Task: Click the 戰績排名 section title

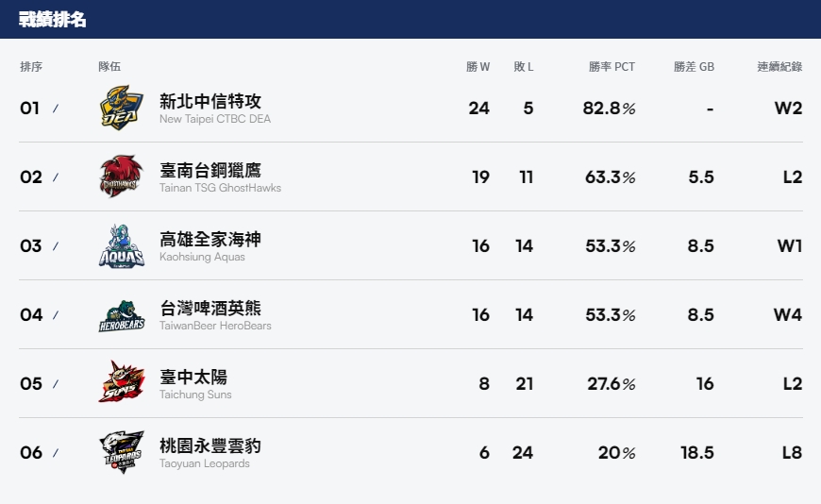Action: click(53, 20)
